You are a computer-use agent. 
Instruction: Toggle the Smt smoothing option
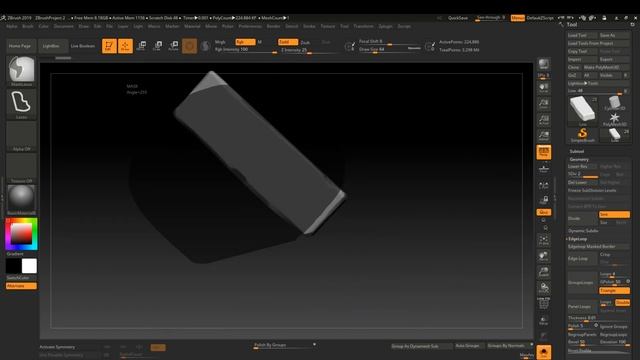pyautogui.click(x=614, y=214)
